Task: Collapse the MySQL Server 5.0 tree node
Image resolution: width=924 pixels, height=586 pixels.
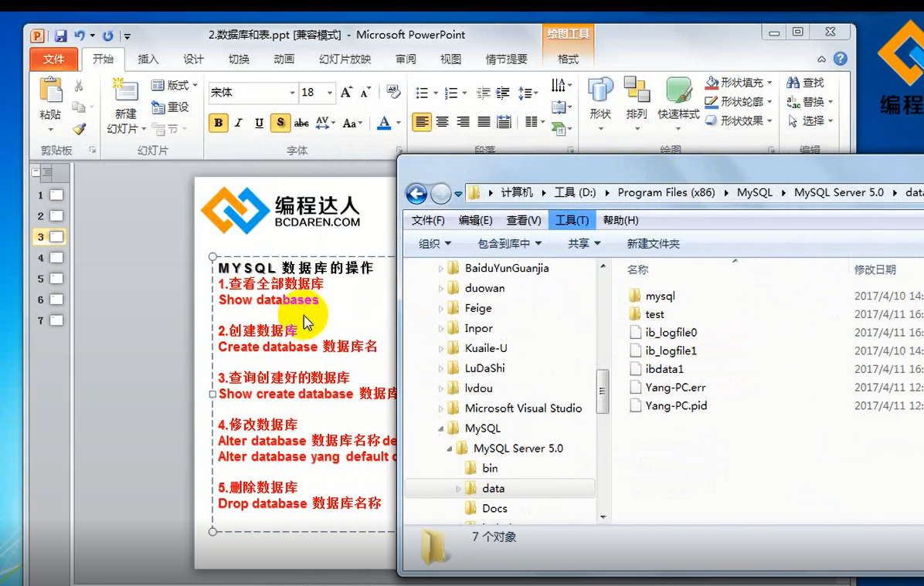Action: coord(449,449)
